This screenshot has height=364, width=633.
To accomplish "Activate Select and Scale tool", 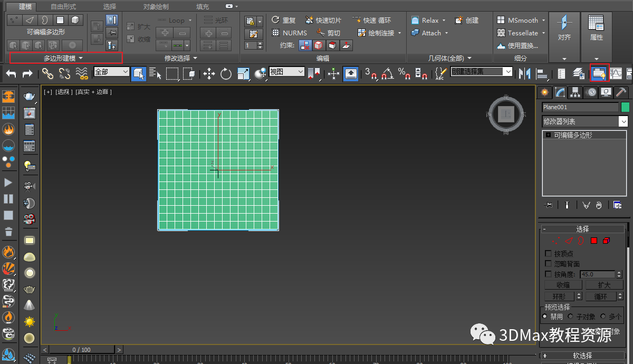I will click(243, 74).
